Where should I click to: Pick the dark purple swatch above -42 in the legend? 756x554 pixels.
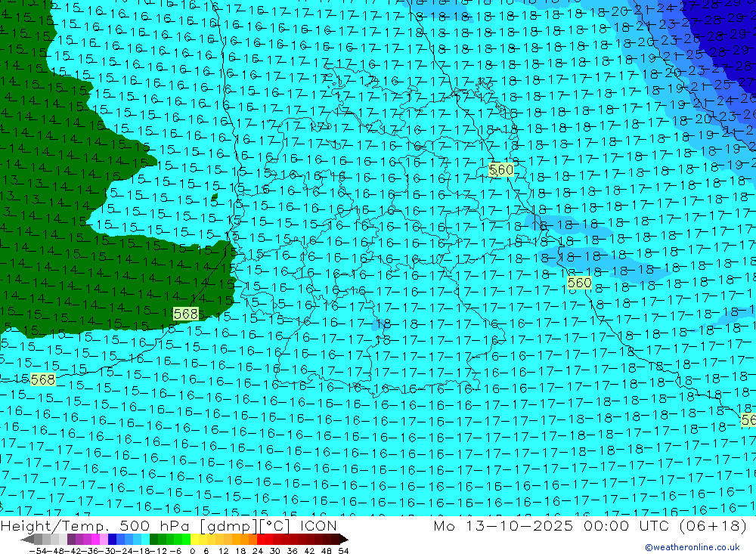[x=71, y=539]
